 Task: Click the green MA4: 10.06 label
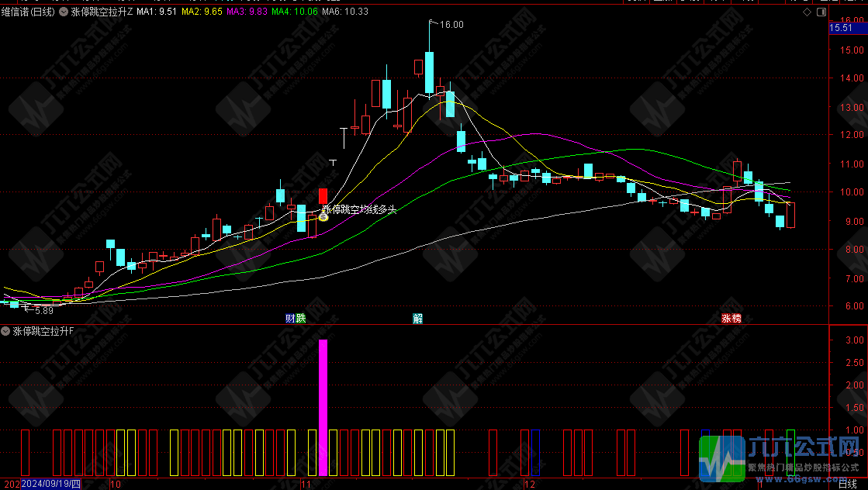tap(296, 12)
